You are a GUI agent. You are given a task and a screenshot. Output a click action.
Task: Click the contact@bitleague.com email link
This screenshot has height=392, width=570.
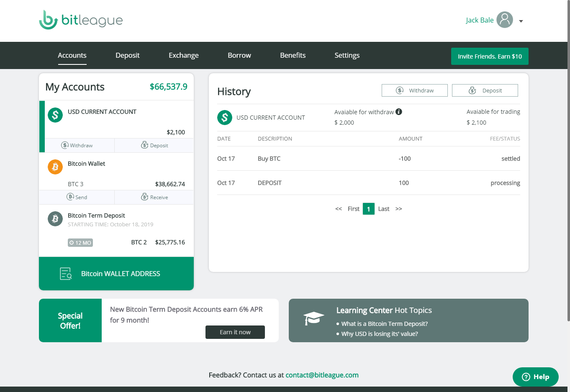tap(322, 375)
